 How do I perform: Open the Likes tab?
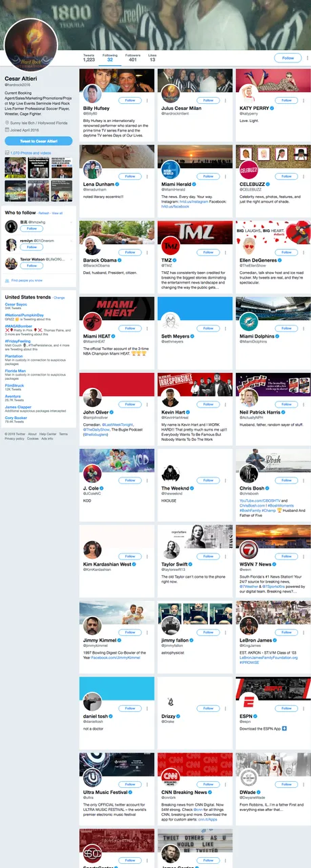click(152, 58)
